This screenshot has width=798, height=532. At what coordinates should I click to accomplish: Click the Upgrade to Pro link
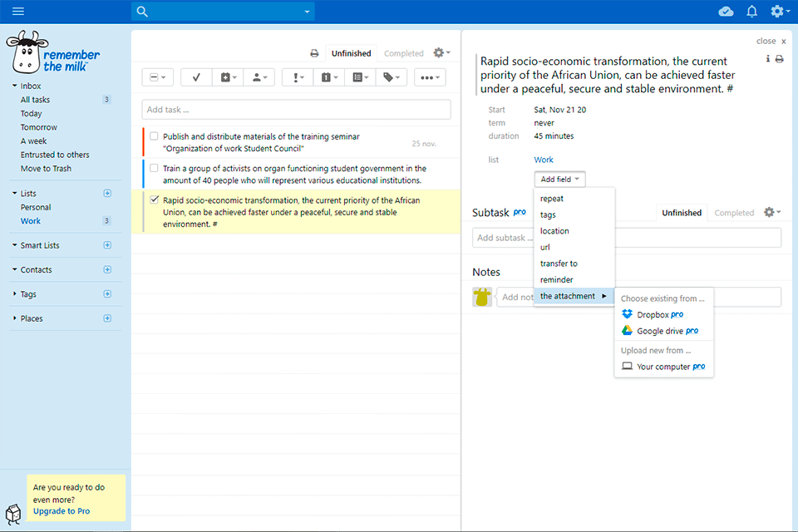(62, 511)
